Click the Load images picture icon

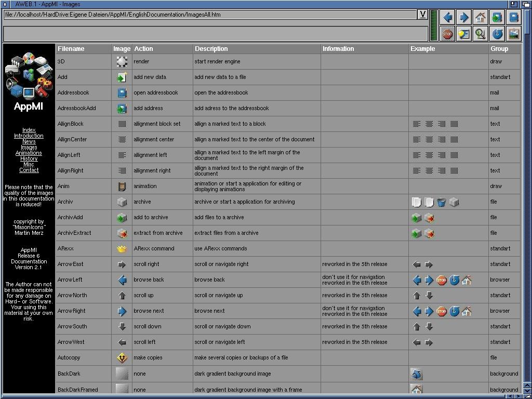click(x=514, y=34)
